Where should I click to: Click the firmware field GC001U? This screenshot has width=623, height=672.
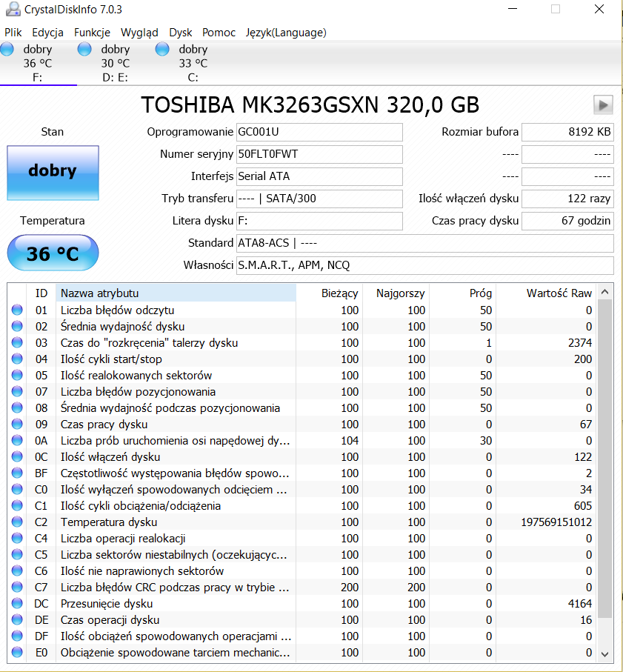pyautogui.click(x=319, y=132)
